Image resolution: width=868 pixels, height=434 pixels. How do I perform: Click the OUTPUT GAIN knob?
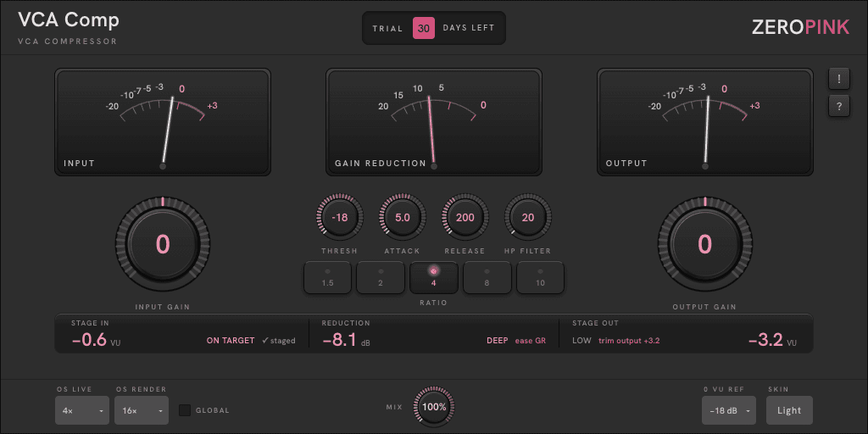point(704,243)
